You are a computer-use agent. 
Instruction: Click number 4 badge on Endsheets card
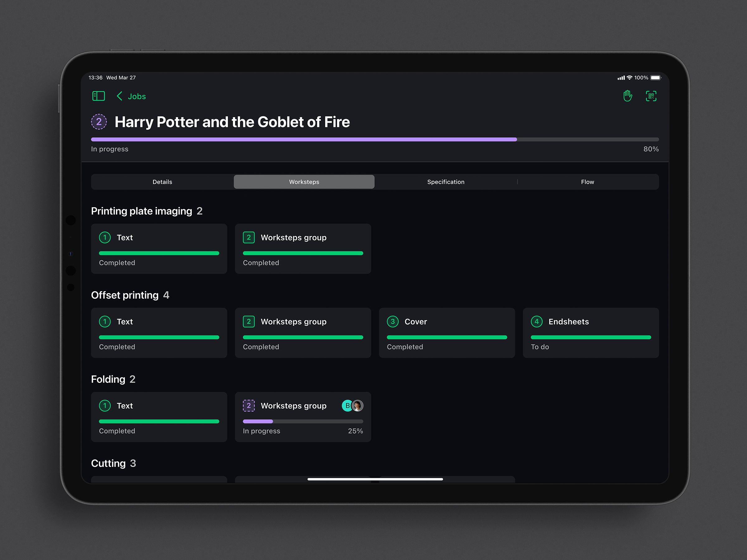click(537, 322)
